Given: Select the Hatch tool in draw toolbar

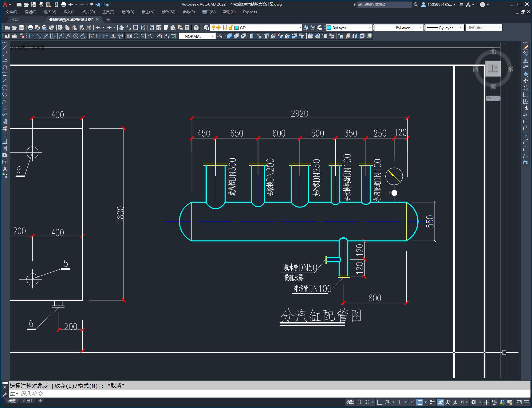Looking at the screenshot, I should [5, 142].
